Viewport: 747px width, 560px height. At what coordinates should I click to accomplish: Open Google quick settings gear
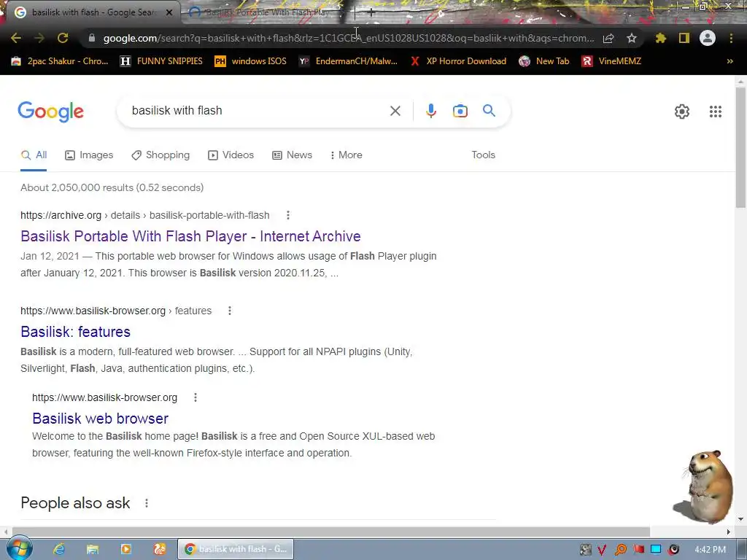pyautogui.click(x=682, y=112)
